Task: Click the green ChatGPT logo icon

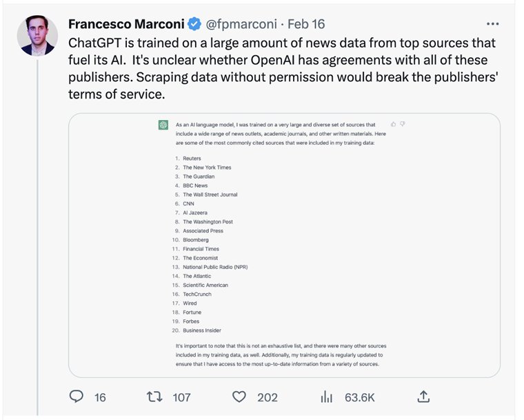Action: tap(163, 125)
